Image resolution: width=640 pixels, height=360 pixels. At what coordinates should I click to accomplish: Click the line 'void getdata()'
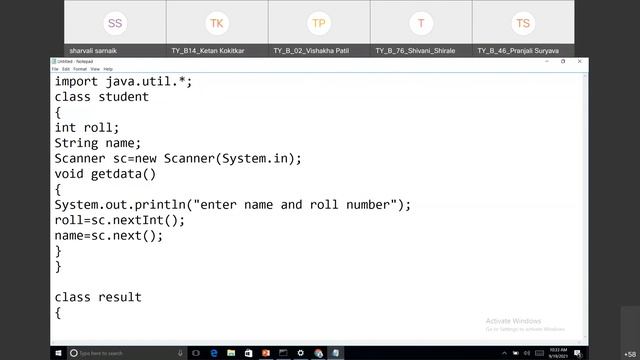105,174
